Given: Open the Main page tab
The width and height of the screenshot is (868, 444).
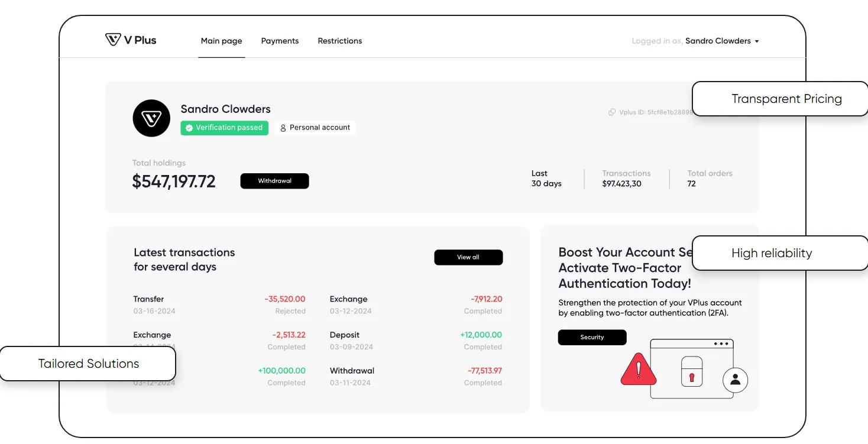Looking at the screenshot, I should coord(222,41).
